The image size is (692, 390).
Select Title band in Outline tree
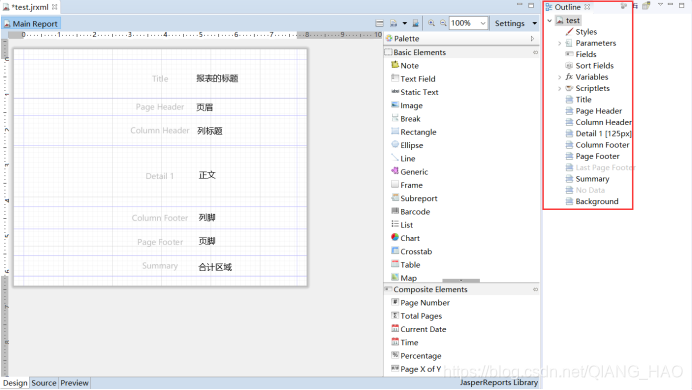tap(579, 100)
